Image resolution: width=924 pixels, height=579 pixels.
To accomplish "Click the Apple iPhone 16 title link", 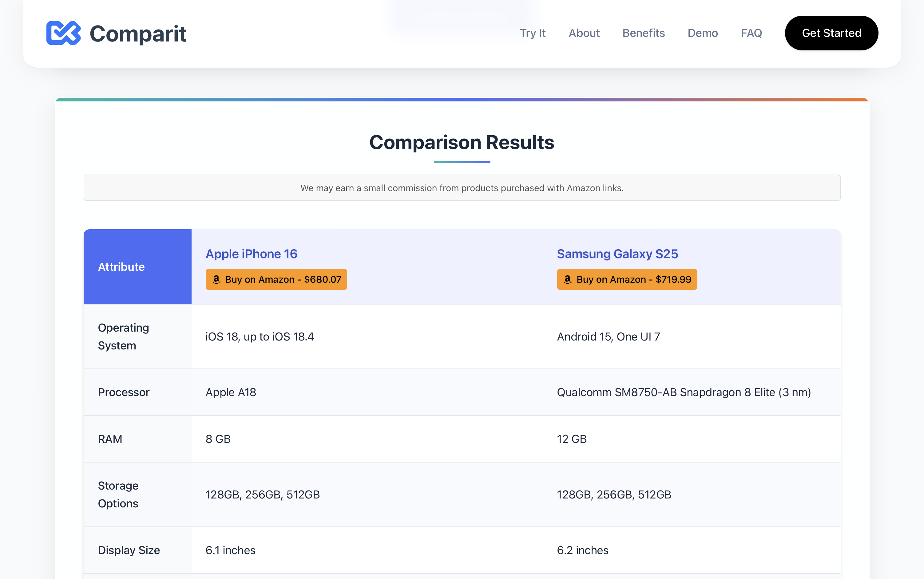I will click(x=251, y=254).
